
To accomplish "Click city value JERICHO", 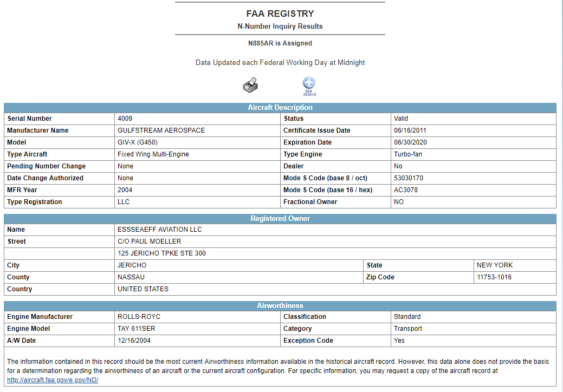I will [132, 265].
